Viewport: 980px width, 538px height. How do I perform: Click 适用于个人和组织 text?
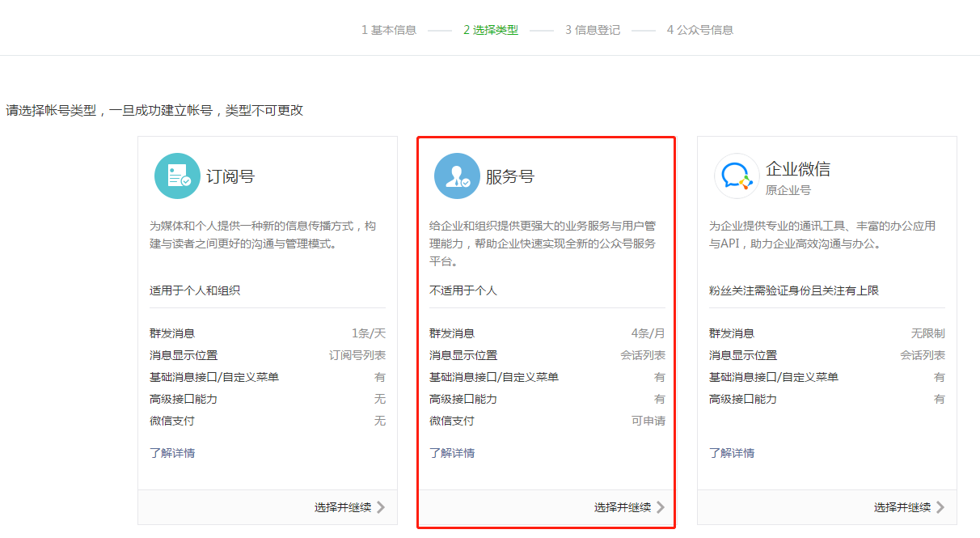[195, 290]
